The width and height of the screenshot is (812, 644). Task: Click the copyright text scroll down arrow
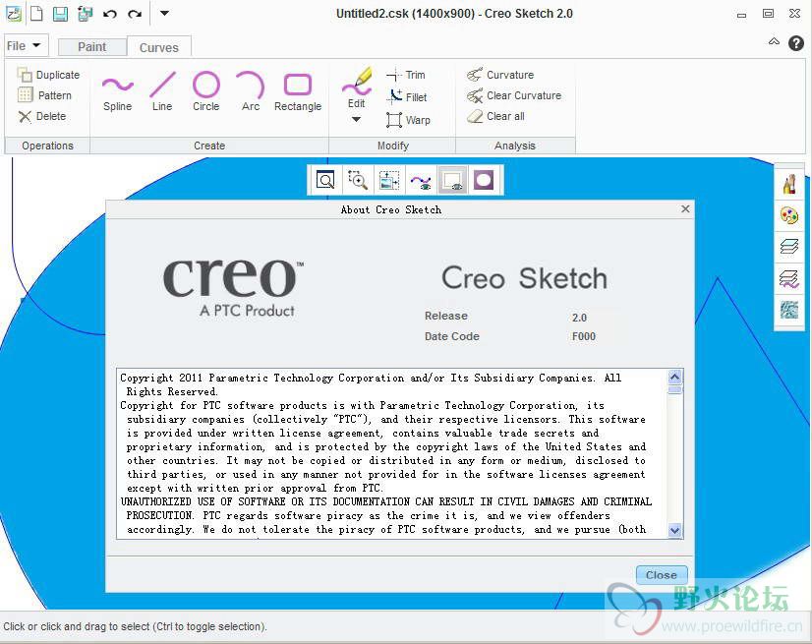click(674, 530)
